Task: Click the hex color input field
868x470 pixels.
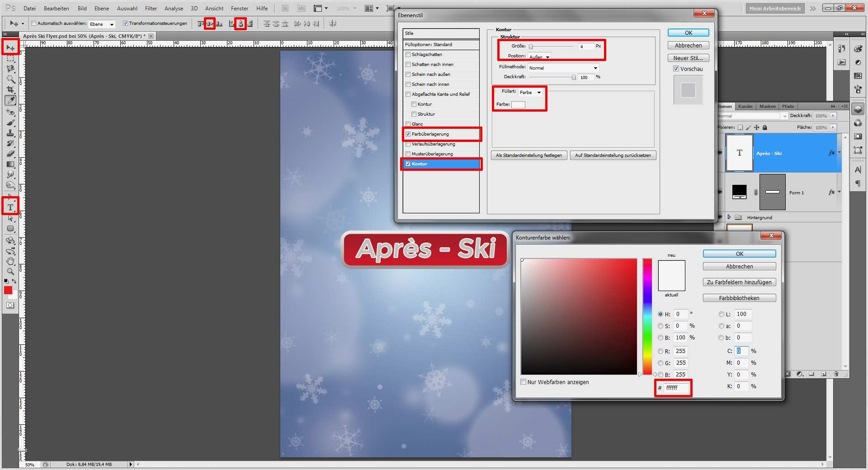Action: (x=675, y=388)
